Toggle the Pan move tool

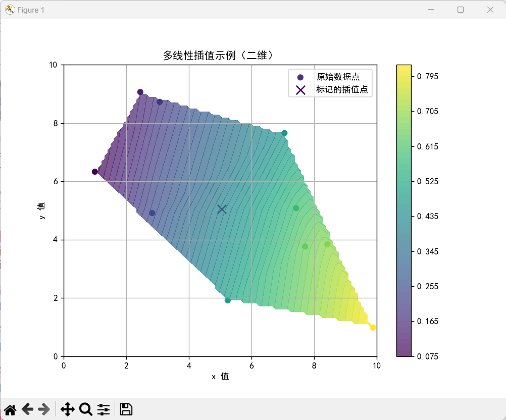pyautogui.click(x=67, y=409)
